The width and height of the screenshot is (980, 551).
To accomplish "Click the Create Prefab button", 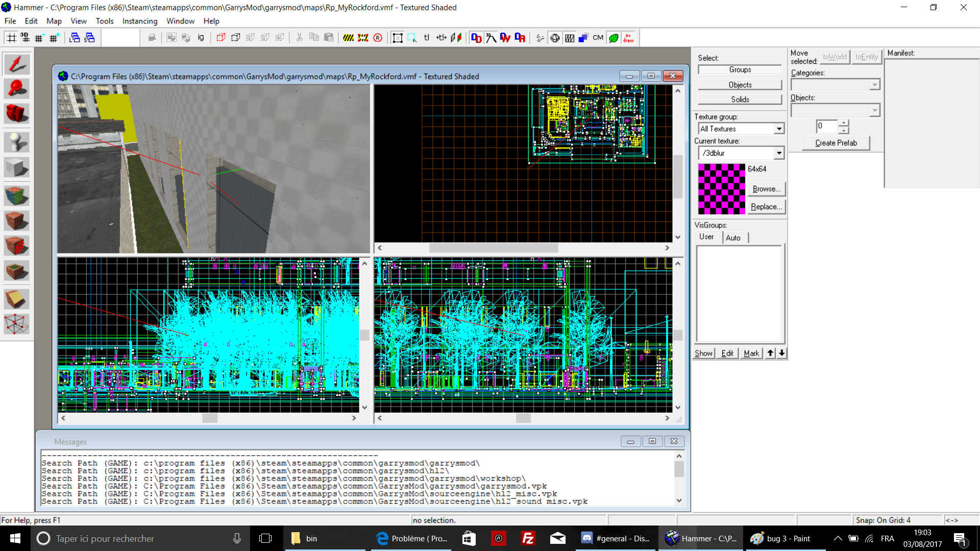I will coord(836,143).
